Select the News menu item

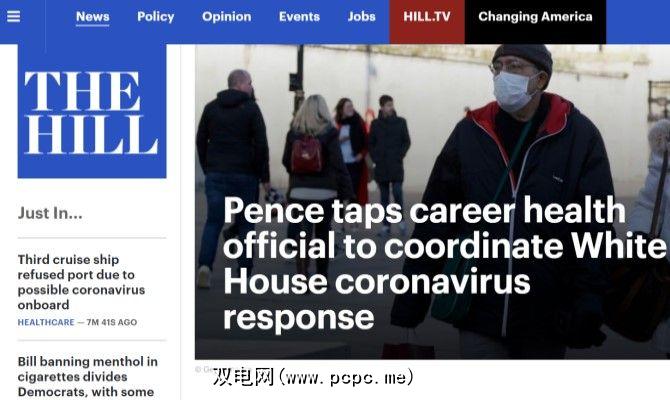click(x=92, y=17)
